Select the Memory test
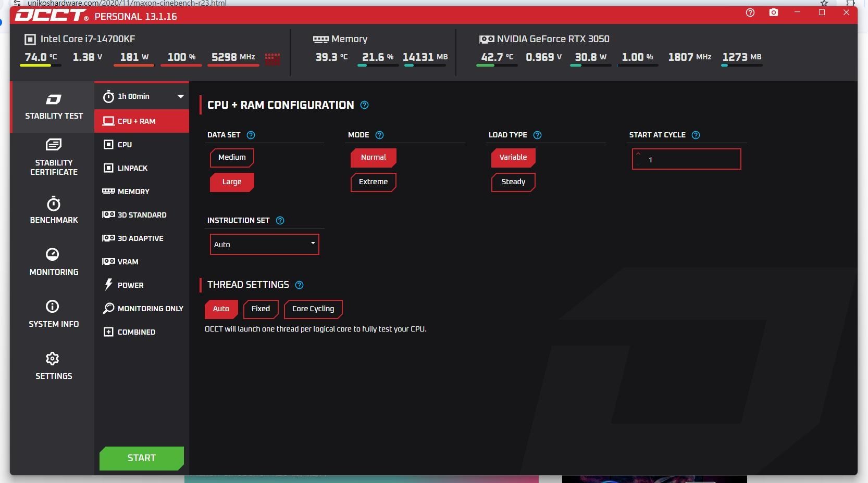Image resolution: width=868 pixels, height=483 pixels. pyautogui.click(x=142, y=192)
